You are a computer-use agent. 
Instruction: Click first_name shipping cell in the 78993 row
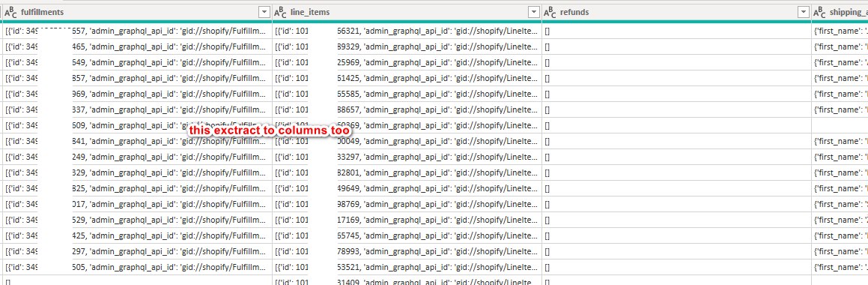[840, 252]
